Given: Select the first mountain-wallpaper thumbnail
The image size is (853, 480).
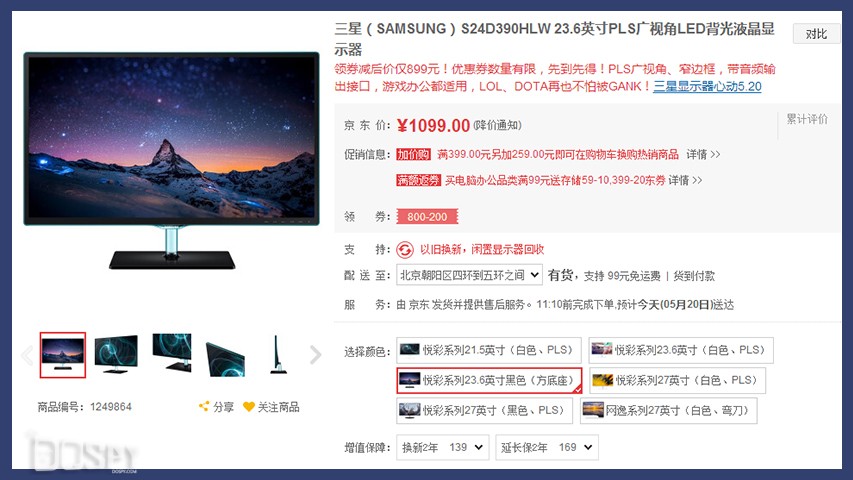Looking at the screenshot, I should 63,355.
